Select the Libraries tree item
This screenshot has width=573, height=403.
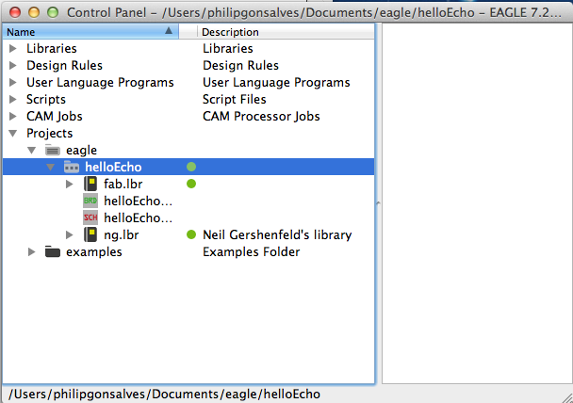point(52,49)
